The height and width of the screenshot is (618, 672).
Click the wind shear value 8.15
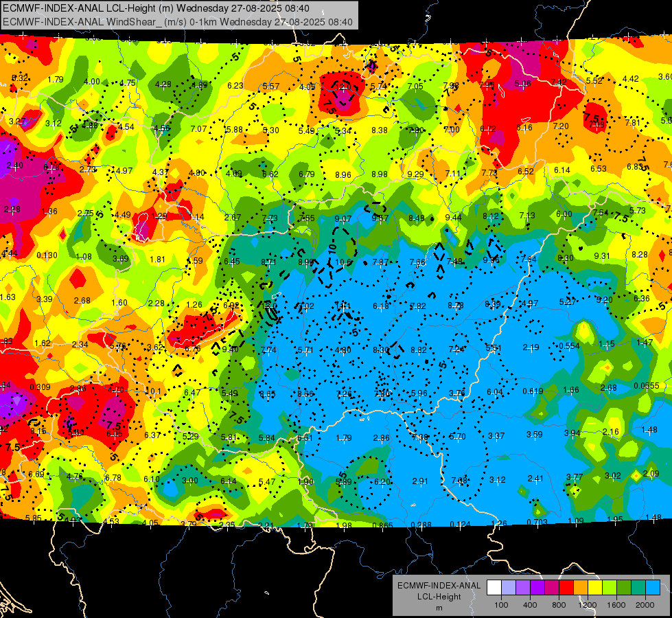38,431
